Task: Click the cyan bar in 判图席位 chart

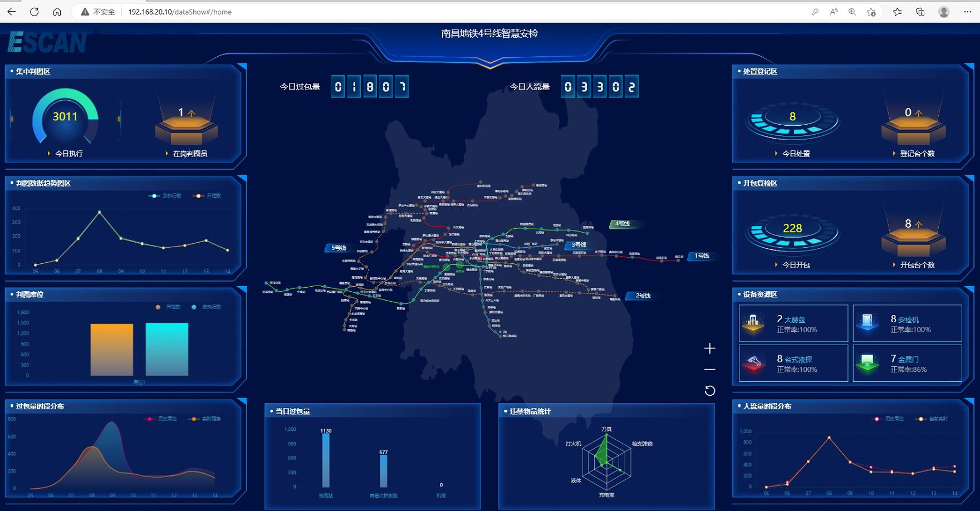Action: pyautogui.click(x=167, y=350)
